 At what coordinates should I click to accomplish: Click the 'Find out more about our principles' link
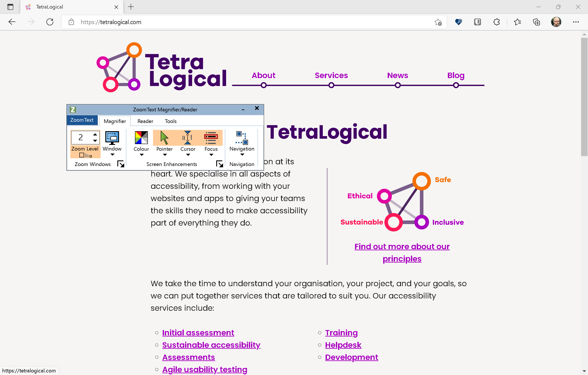tap(402, 252)
